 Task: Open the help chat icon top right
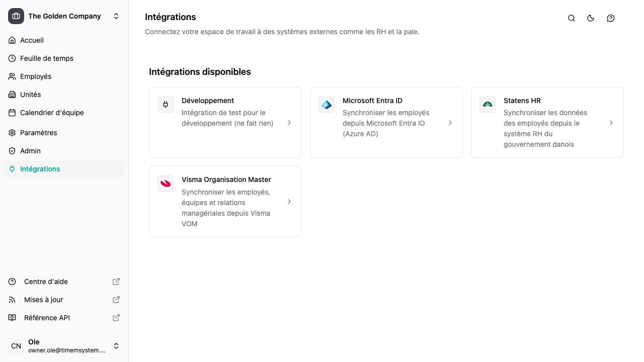tap(610, 18)
